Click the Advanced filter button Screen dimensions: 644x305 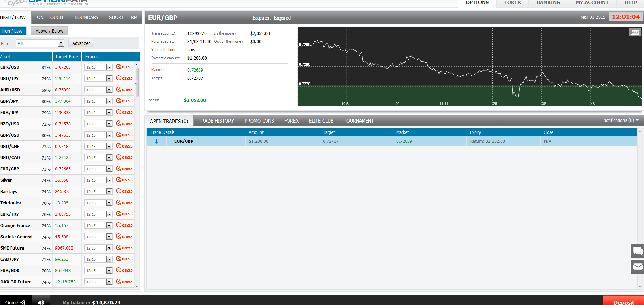(81, 43)
